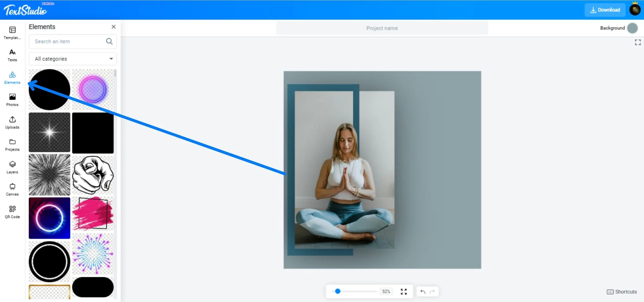Viewport: 644px width, 302px height.
Task: Open the Canvas settings panel
Action: (x=12, y=190)
